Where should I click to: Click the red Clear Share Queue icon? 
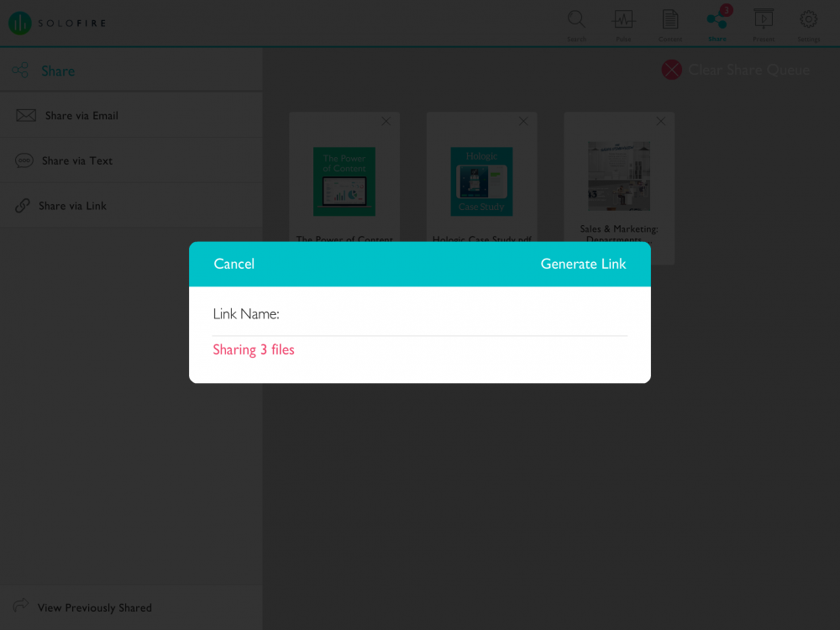click(671, 70)
